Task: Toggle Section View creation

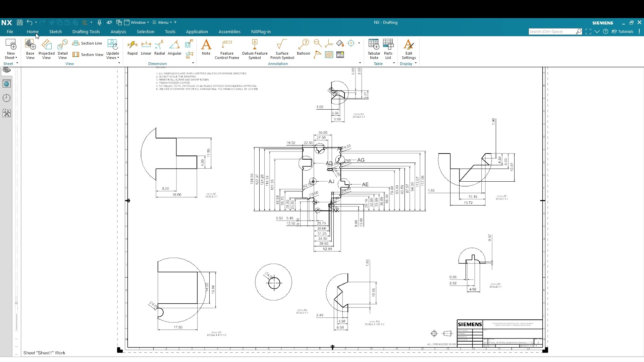Action: (87, 54)
